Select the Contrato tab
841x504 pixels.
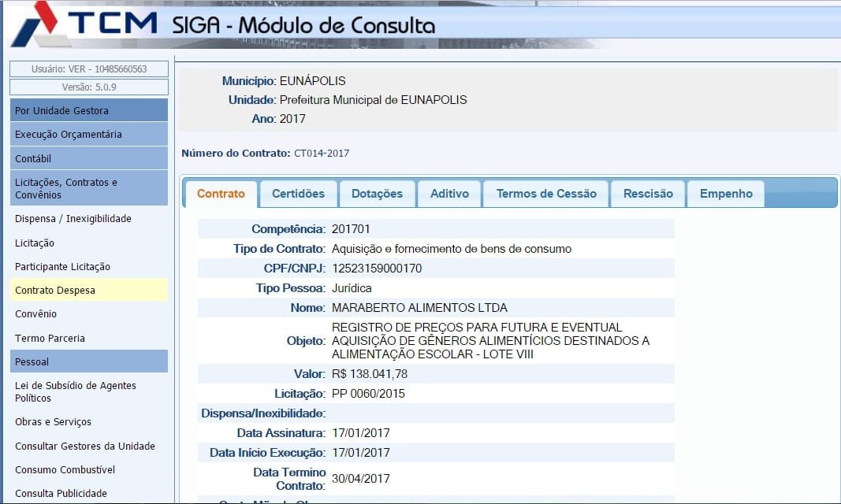click(221, 194)
